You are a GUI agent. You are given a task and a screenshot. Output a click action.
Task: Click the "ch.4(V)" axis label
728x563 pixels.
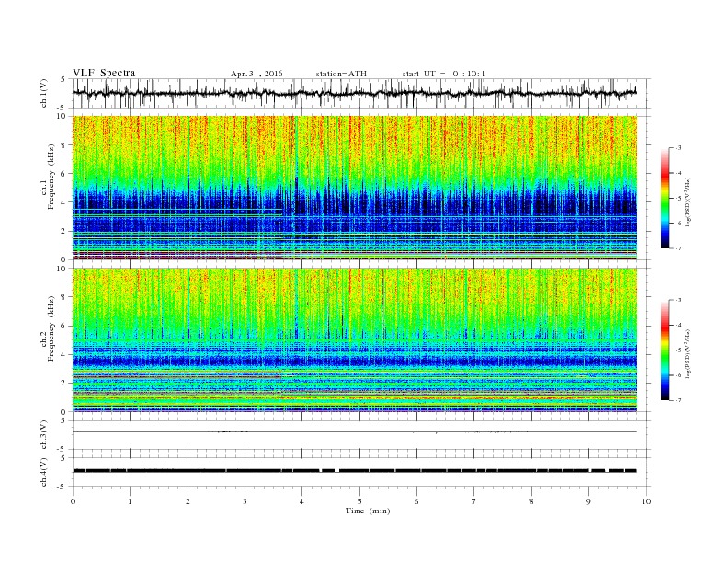pos(44,472)
